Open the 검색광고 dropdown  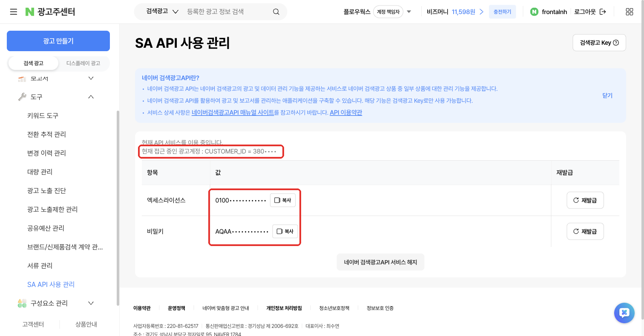tap(162, 12)
